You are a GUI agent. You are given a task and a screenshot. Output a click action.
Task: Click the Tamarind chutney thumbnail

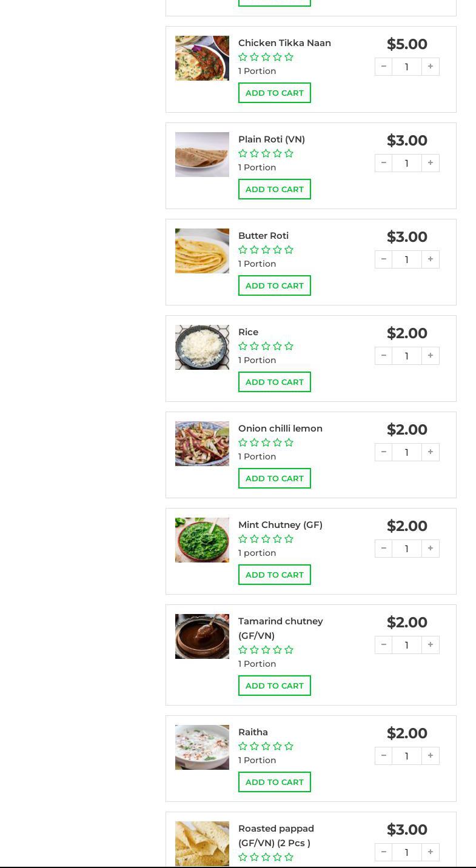click(202, 636)
